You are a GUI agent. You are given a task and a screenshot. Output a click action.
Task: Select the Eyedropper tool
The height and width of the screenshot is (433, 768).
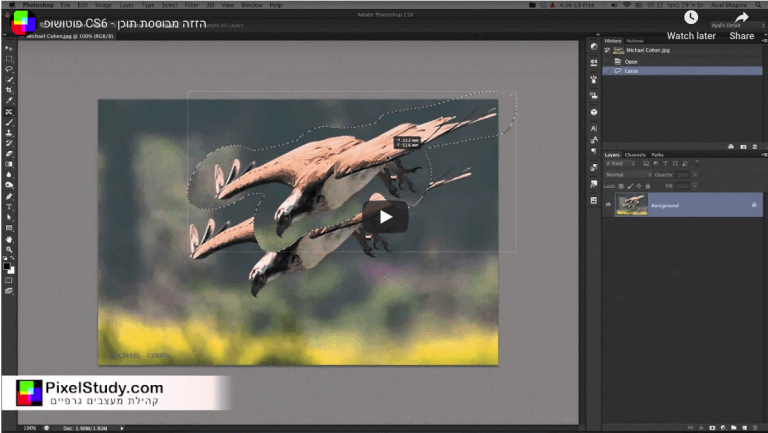[x=9, y=100]
